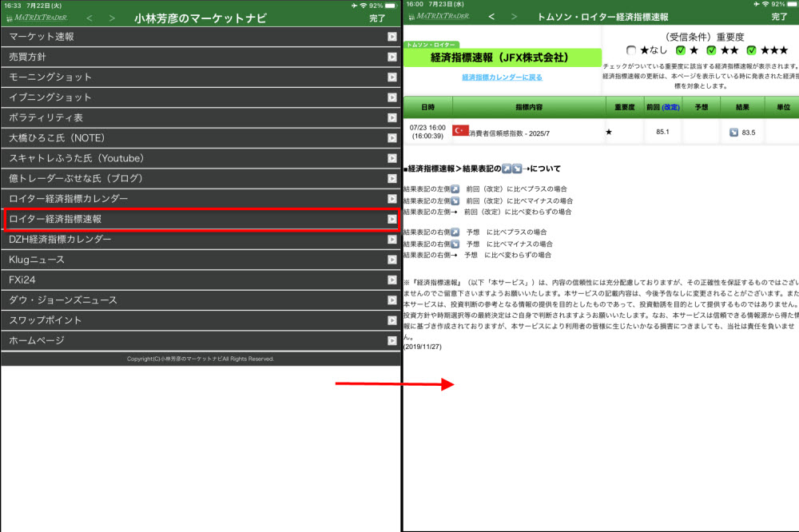799x532 pixels.
Task: Tap the 大橋ひろこ氏 (NOTE) row label
Action: [57, 138]
